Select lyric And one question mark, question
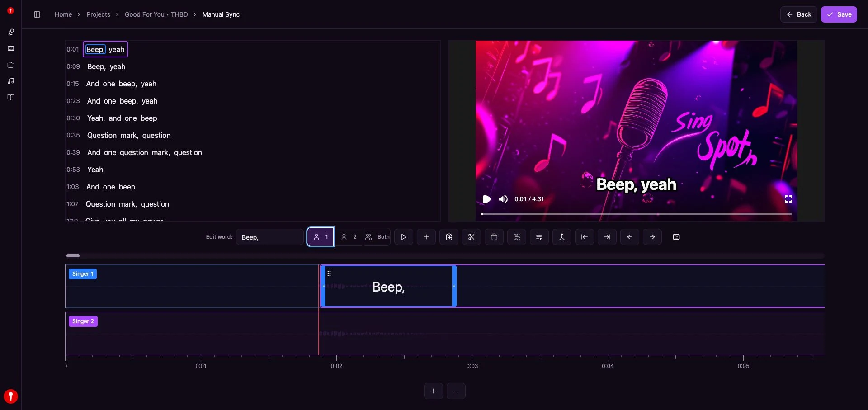868x410 pixels. coord(145,152)
